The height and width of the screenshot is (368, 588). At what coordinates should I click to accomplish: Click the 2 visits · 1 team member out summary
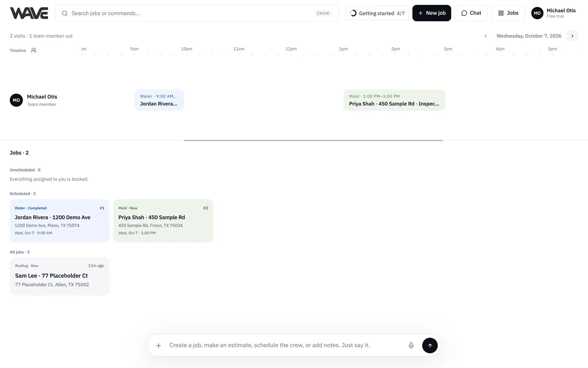41,36
